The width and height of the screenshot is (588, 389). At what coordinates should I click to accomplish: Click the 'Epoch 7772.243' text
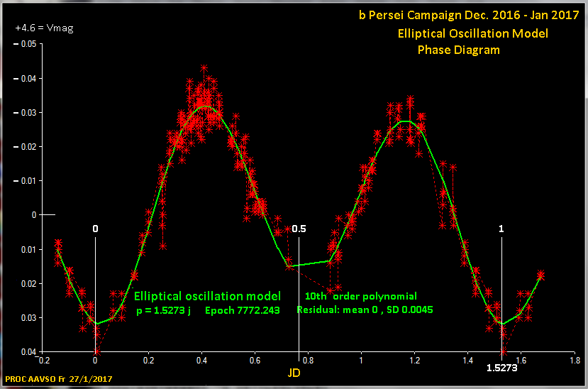point(243,310)
